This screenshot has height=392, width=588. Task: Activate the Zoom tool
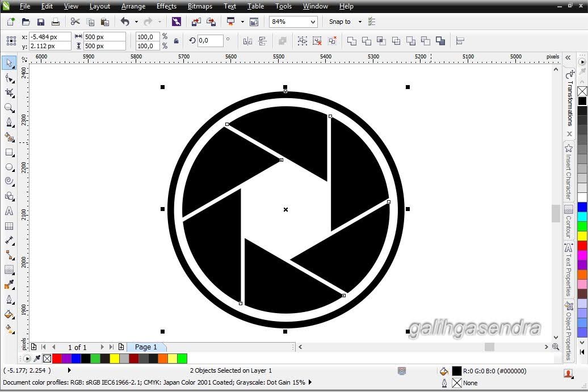(9, 108)
